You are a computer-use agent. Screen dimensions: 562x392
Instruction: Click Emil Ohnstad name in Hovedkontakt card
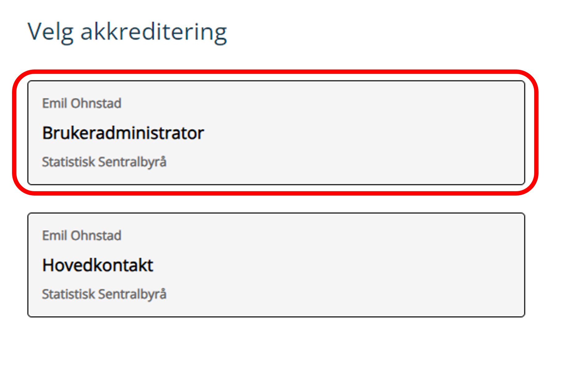point(82,236)
